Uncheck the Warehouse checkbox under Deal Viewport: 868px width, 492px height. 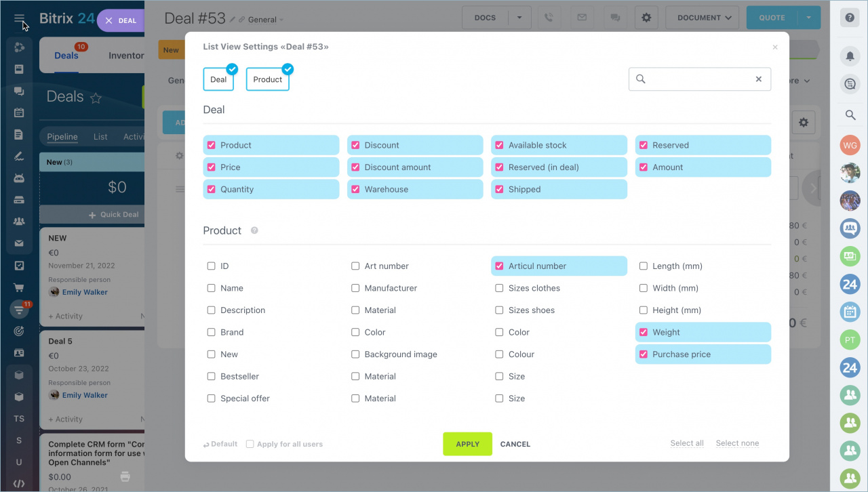(355, 189)
